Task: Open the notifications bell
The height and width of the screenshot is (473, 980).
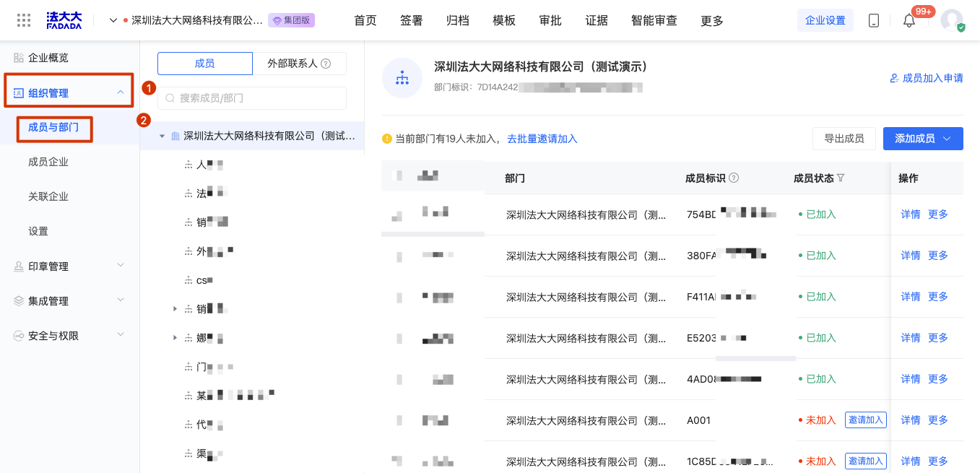Action: (x=909, y=20)
